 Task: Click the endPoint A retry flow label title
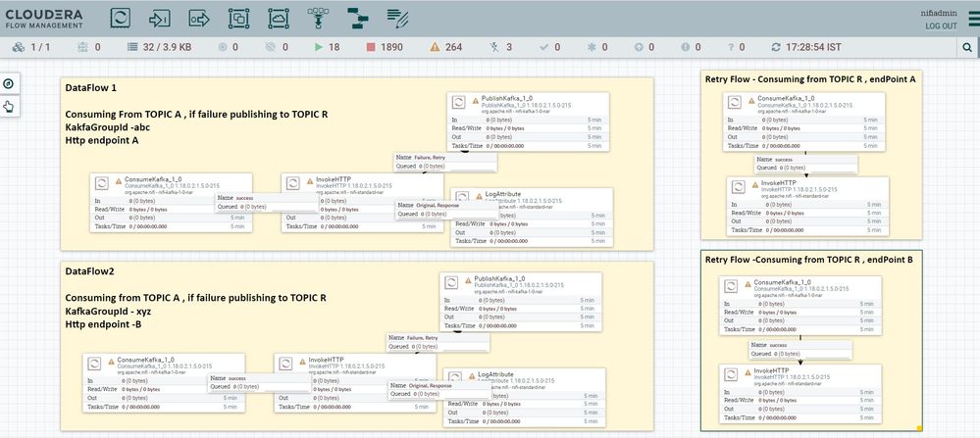point(810,79)
